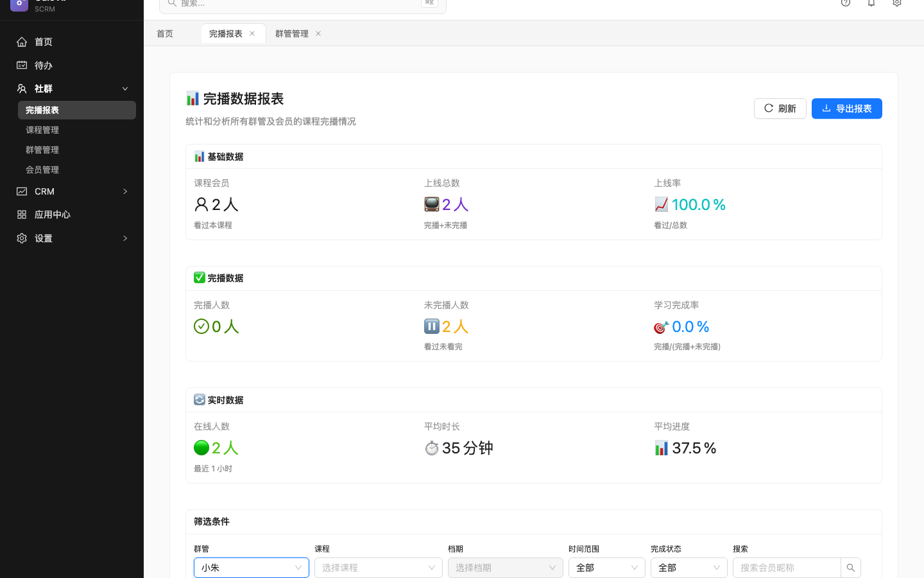This screenshot has height=578, width=924.
Task: Open notifications bell icon
Action: (871, 3)
